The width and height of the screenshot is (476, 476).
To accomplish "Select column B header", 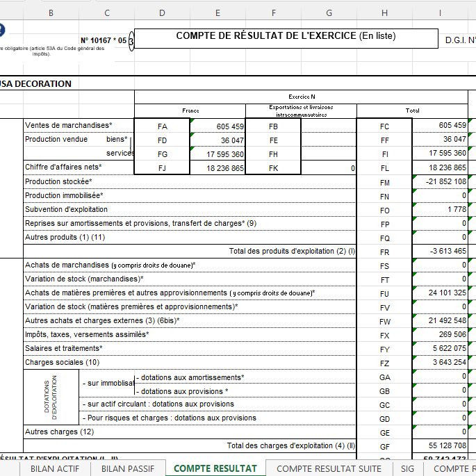I will (x=51, y=13).
